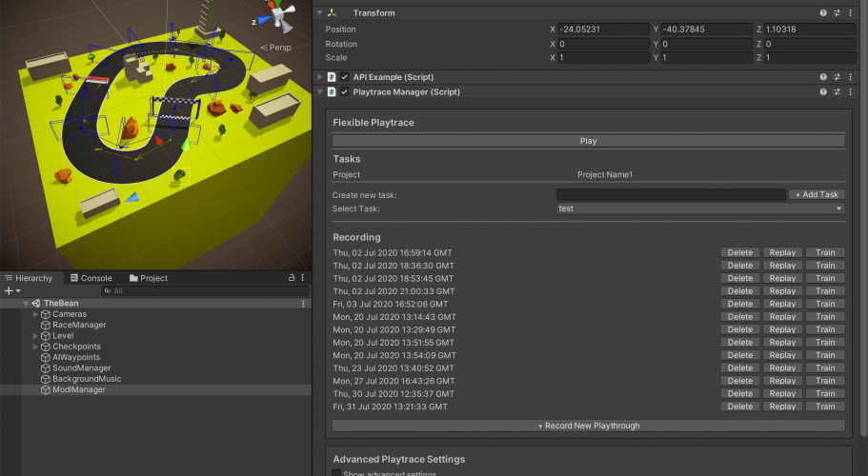Click recording Thu, 02 Jul 2020 18:36:30 GMT

point(394,266)
